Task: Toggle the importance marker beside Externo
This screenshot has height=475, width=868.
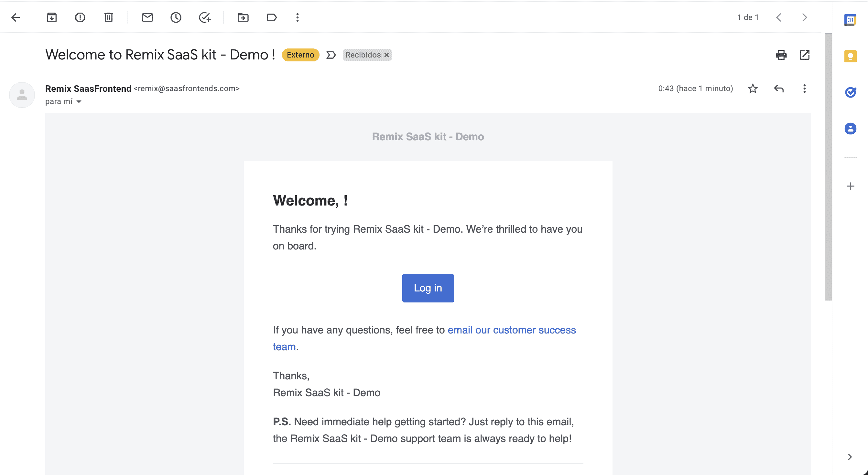Action: click(x=331, y=55)
